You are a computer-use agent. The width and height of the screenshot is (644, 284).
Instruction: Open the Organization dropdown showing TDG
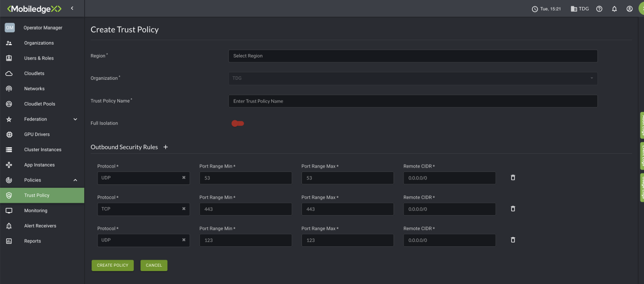click(412, 78)
